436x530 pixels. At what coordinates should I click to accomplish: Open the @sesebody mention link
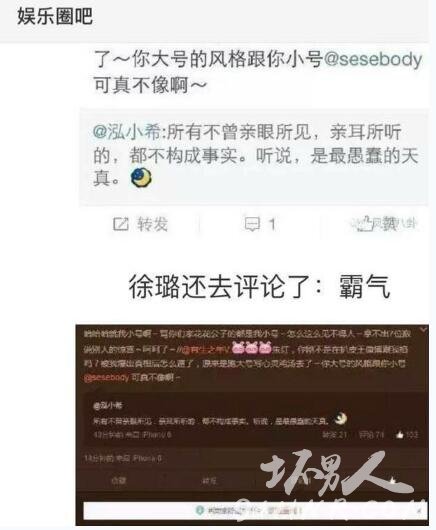[x=373, y=59]
